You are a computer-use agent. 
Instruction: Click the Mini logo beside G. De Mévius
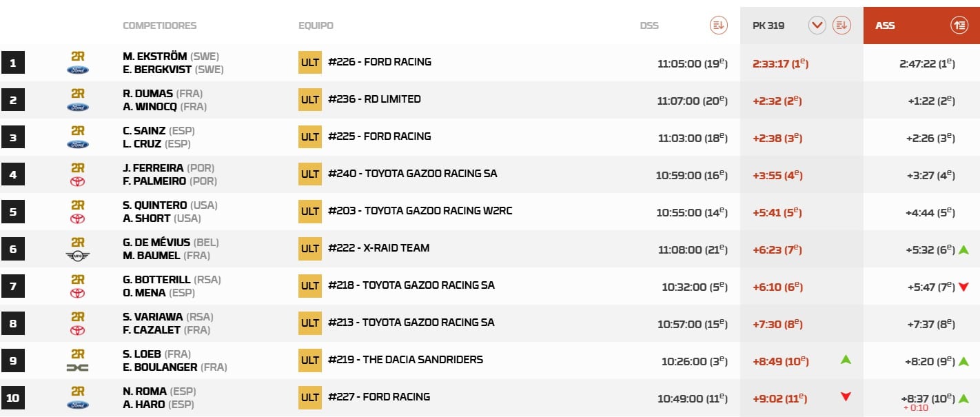pos(78,256)
